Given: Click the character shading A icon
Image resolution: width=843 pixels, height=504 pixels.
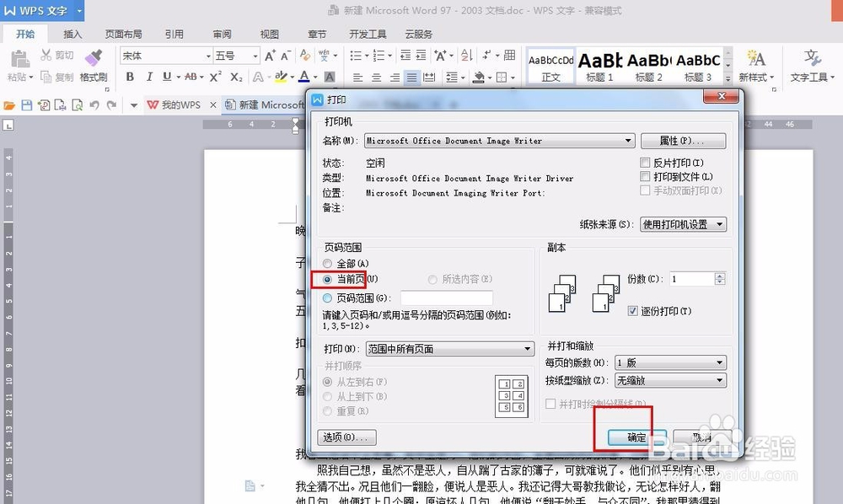Looking at the screenshot, I should coord(330,77).
